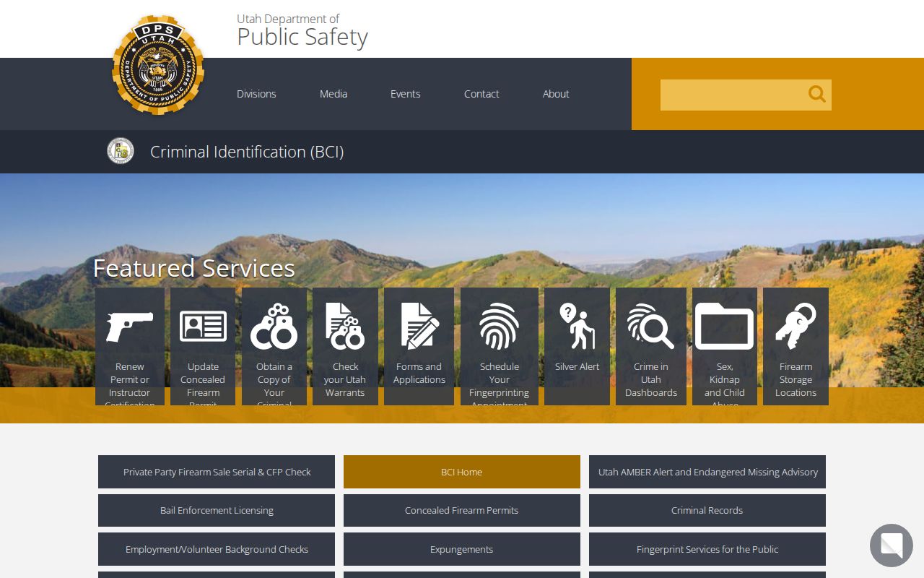
Task: Open the folder Sex, Kidnap tile
Action: [x=725, y=346]
